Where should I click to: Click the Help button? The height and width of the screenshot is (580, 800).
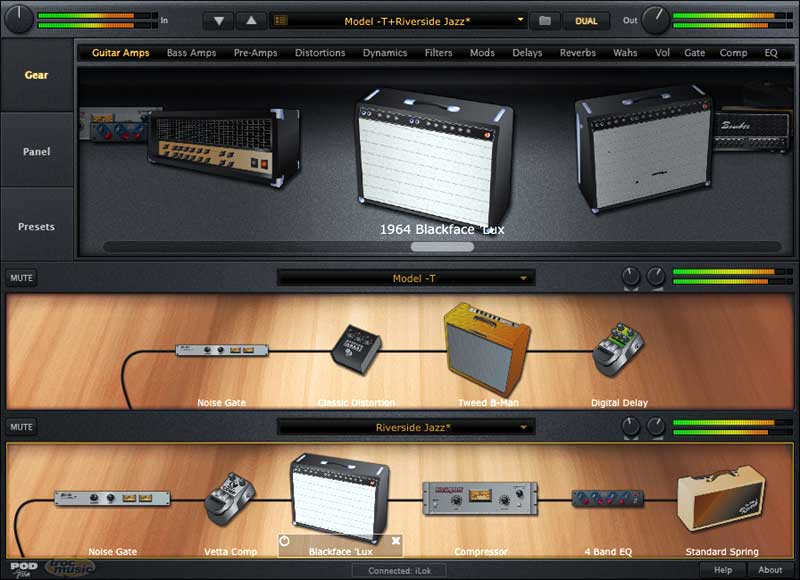click(722, 570)
